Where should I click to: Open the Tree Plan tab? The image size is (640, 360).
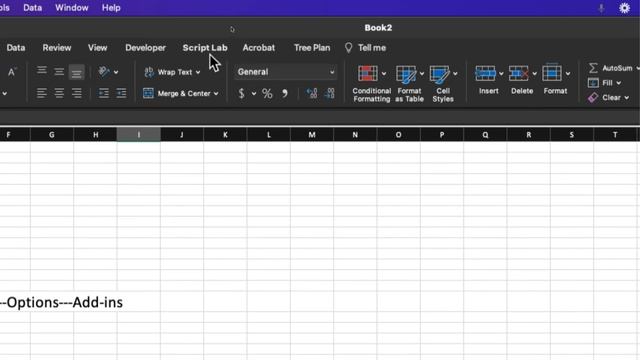[312, 48]
